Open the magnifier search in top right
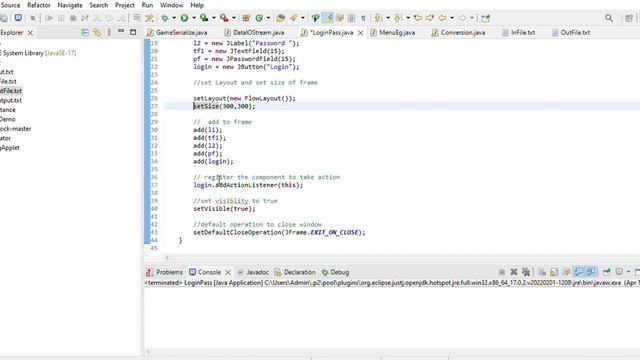This screenshot has width=640, height=360. (609, 18)
